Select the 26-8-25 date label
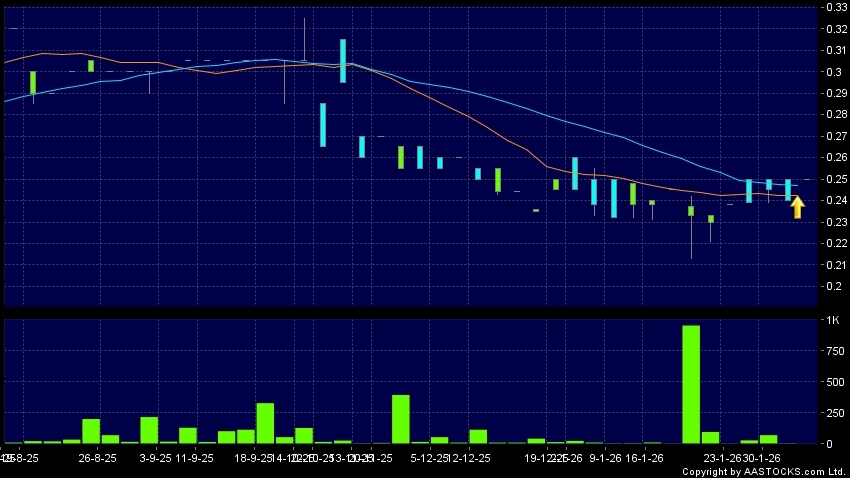Image resolution: width=850 pixels, height=478 pixels. click(99, 458)
